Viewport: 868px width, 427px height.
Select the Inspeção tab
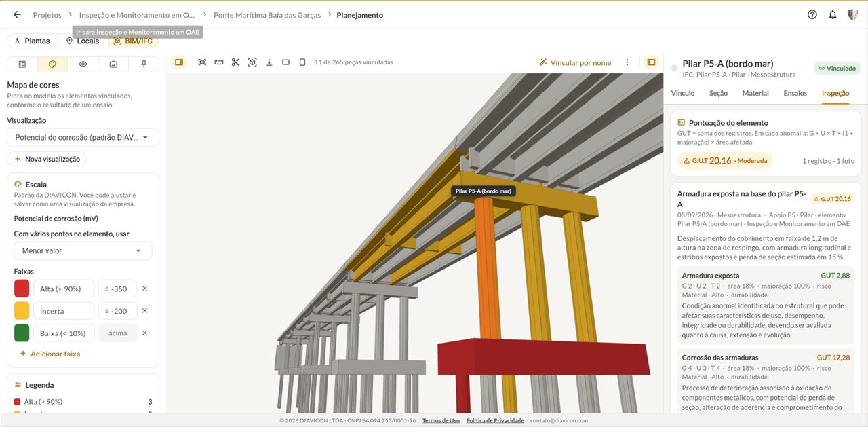click(835, 93)
